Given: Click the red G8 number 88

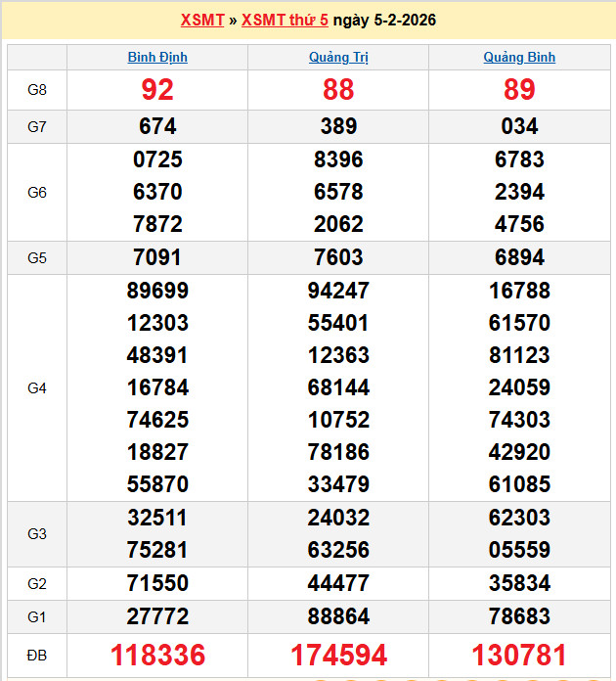Looking at the screenshot, I should (338, 90).
